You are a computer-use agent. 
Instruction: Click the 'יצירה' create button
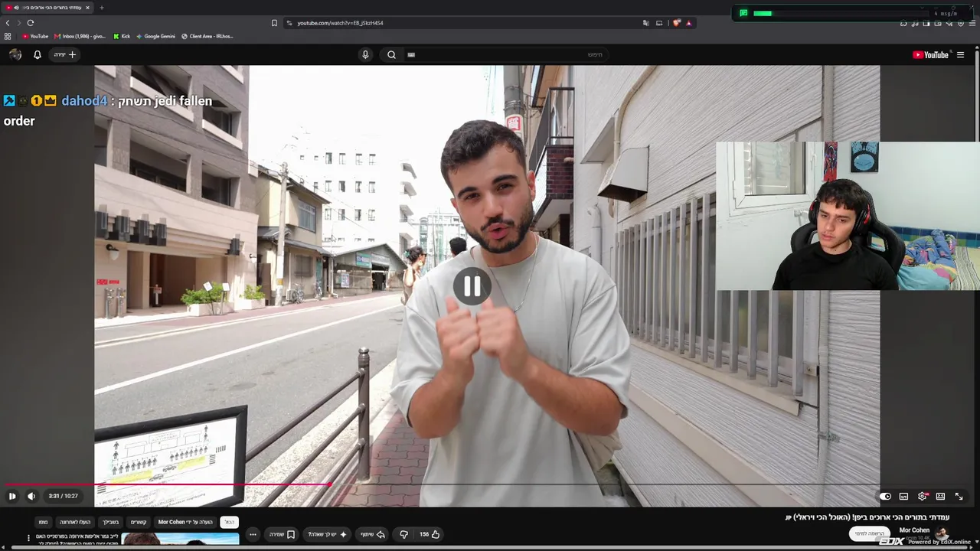tap(65, 54)
